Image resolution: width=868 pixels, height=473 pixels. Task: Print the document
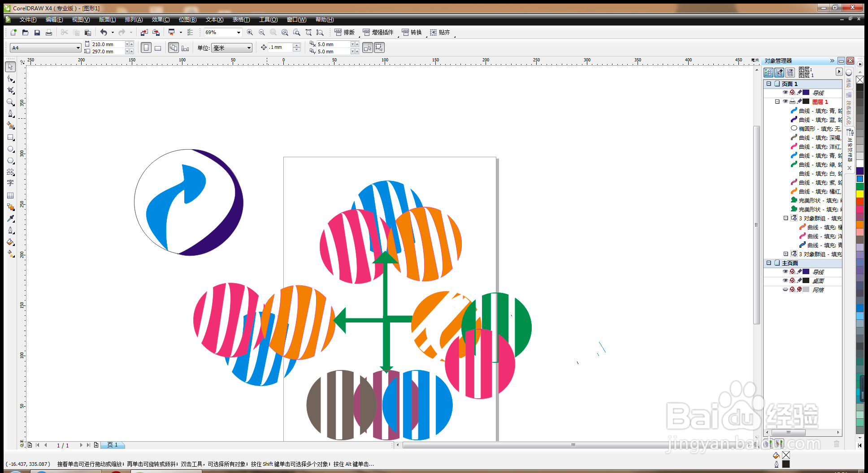[x=49, y=32]
